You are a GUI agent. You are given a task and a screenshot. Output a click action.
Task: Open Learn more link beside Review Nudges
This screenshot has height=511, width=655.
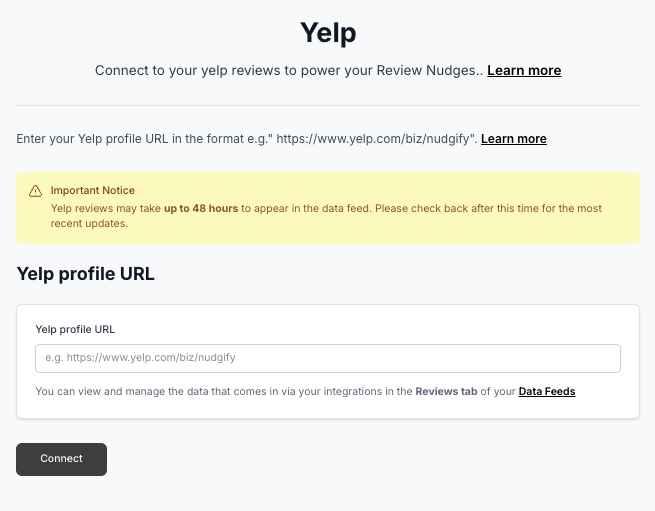coord(524,71)
